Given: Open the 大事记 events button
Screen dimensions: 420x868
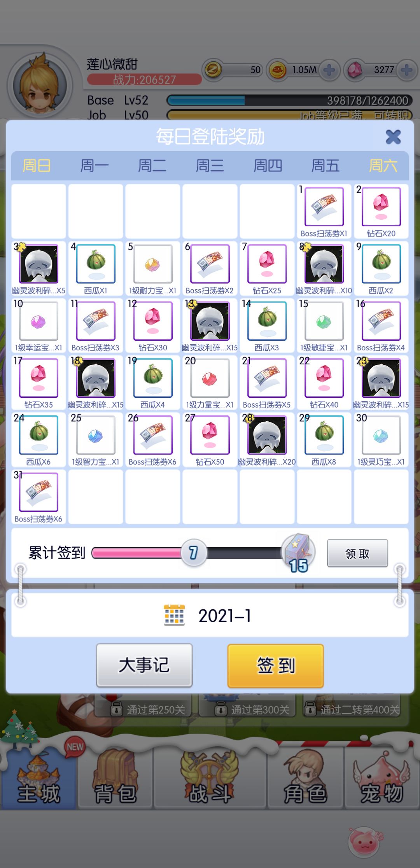Looking at the screenshot, I should coord(144,665).
